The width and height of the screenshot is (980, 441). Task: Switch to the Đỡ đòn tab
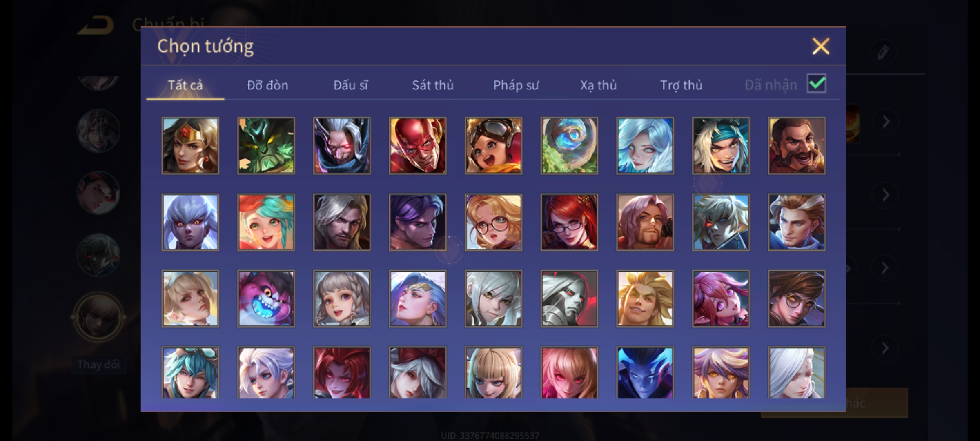267,85
